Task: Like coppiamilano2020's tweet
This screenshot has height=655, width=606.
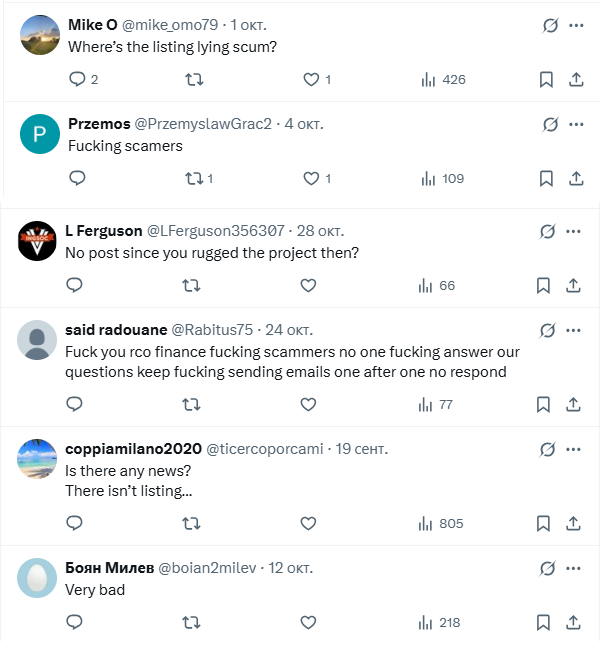Action: click(x=308, y=523)
